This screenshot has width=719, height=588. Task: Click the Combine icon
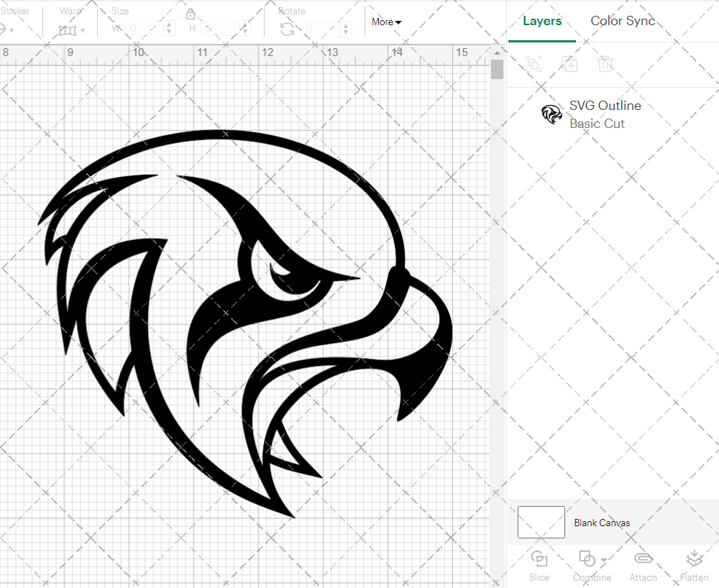click(x=587, y=558)
